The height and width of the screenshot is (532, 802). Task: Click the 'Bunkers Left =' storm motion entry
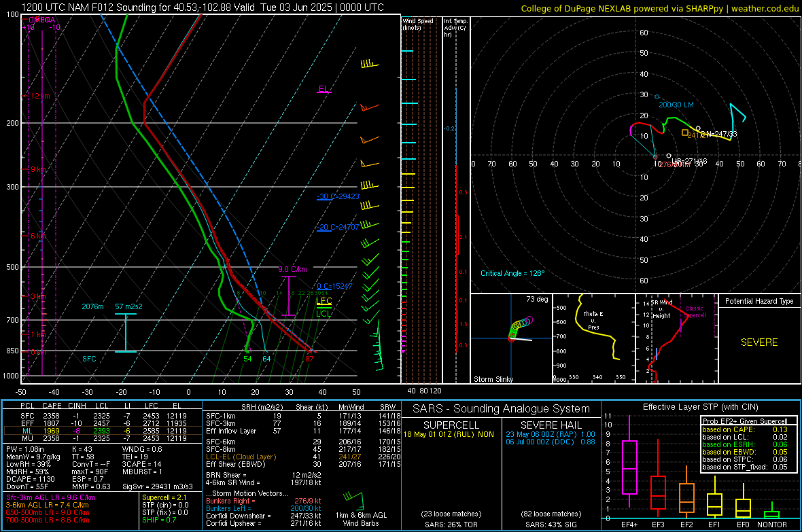pyautogui.click(x=264, y=508)
